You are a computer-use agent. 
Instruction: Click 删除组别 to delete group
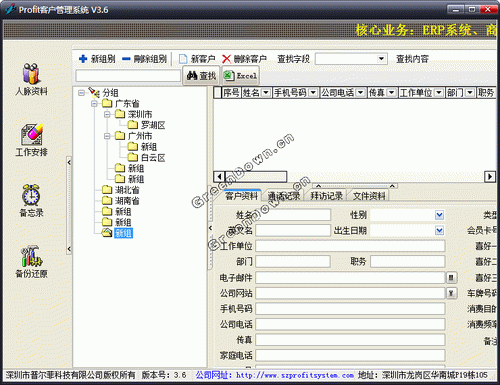pos(144,59)
